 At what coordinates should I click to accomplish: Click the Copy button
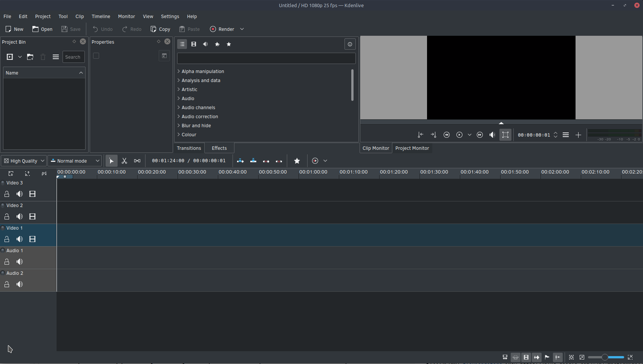coord(160,29)
